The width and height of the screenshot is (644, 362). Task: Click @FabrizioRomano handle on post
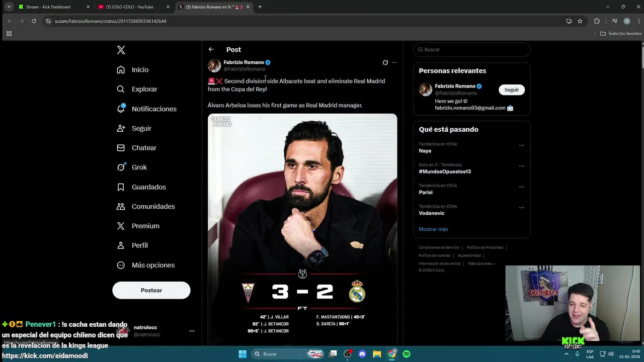[x=244, y=69]
